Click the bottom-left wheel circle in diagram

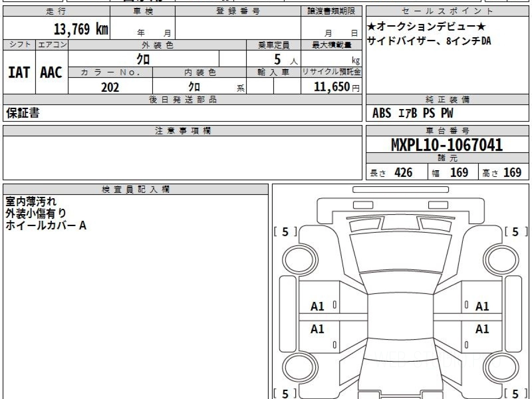(x=301, y=368)
